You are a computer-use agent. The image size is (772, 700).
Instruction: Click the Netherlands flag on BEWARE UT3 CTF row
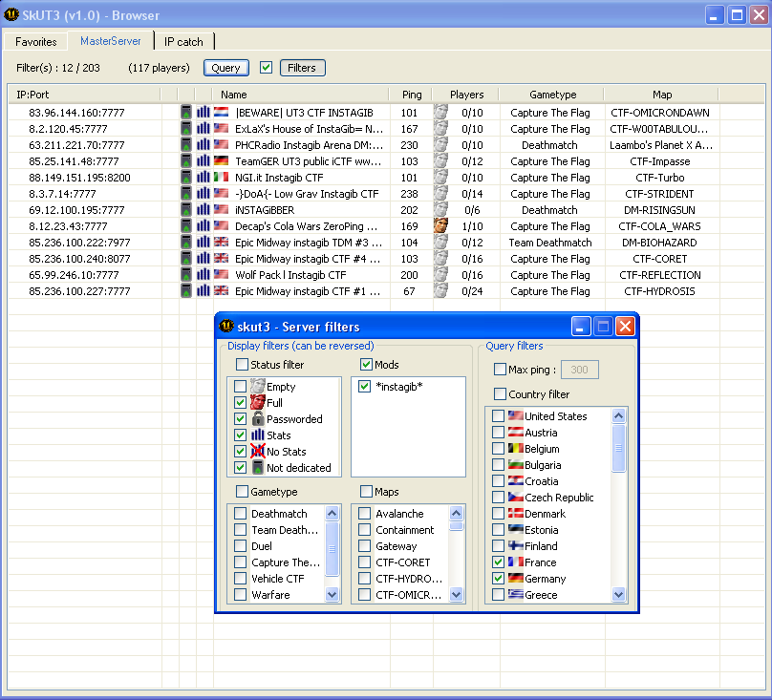[221, 113]
